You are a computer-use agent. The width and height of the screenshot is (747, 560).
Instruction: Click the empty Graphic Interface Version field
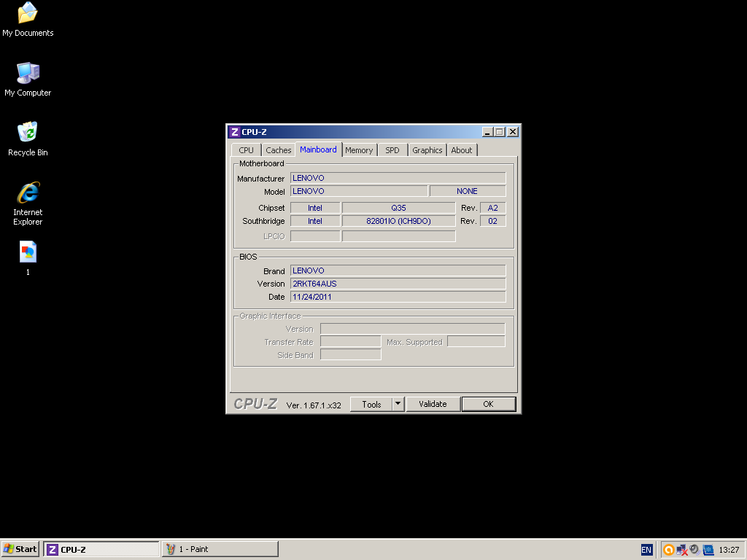(x=413, y=329)
